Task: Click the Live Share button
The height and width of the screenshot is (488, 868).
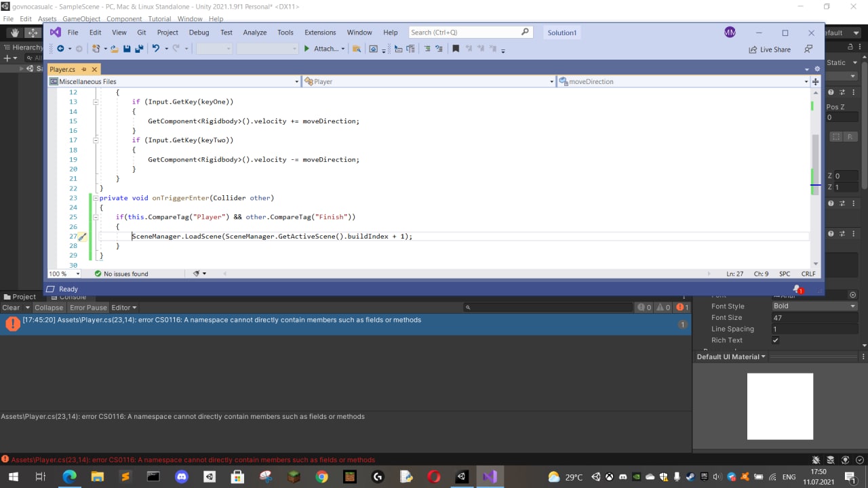Action: pos(770,49)
